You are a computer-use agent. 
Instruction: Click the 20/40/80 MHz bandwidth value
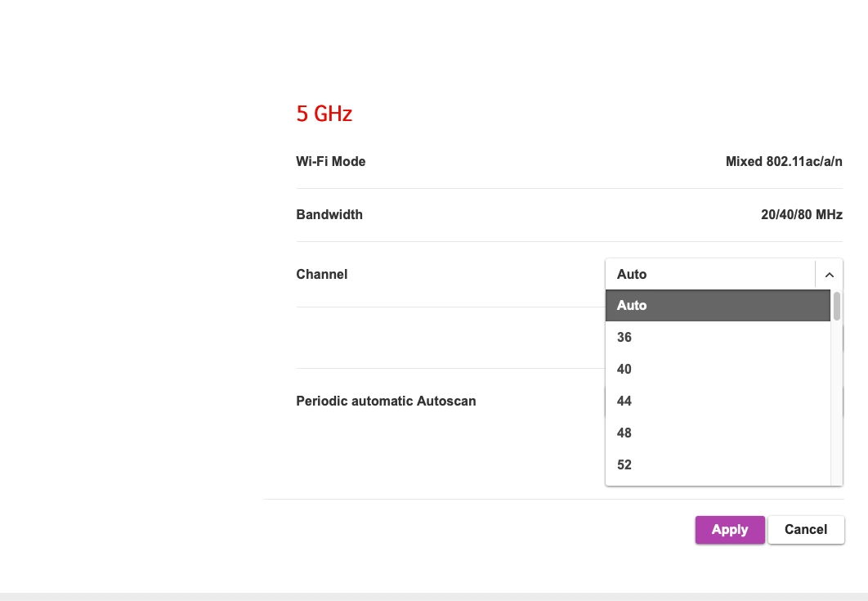pos(801,215)
